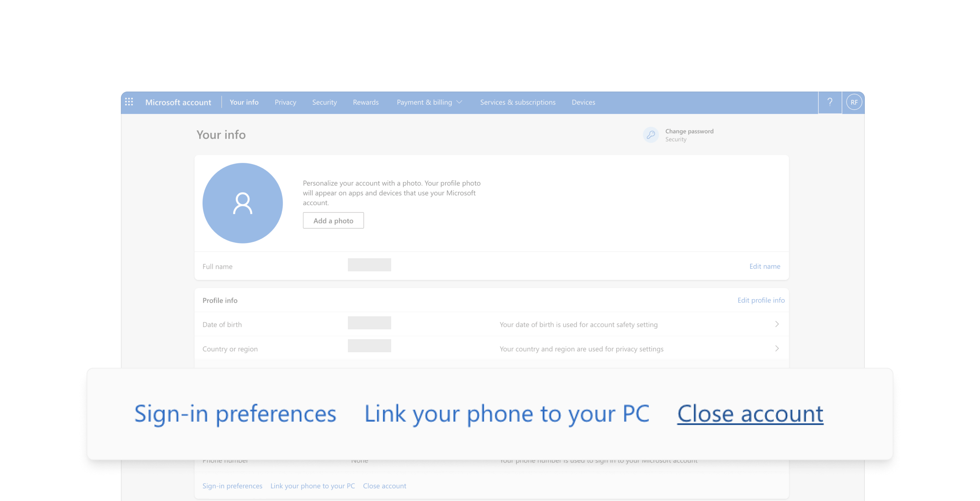This screenshot has height=501, width=980.
Task: Click the enlarged Close account link
Action: pyautogui.click(x=750, y=414)
